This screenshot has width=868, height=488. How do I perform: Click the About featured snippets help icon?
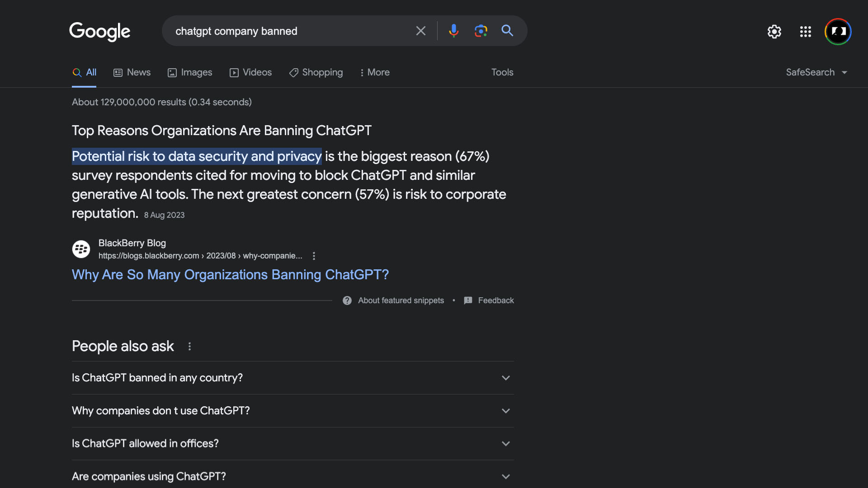tap(347, 300)
